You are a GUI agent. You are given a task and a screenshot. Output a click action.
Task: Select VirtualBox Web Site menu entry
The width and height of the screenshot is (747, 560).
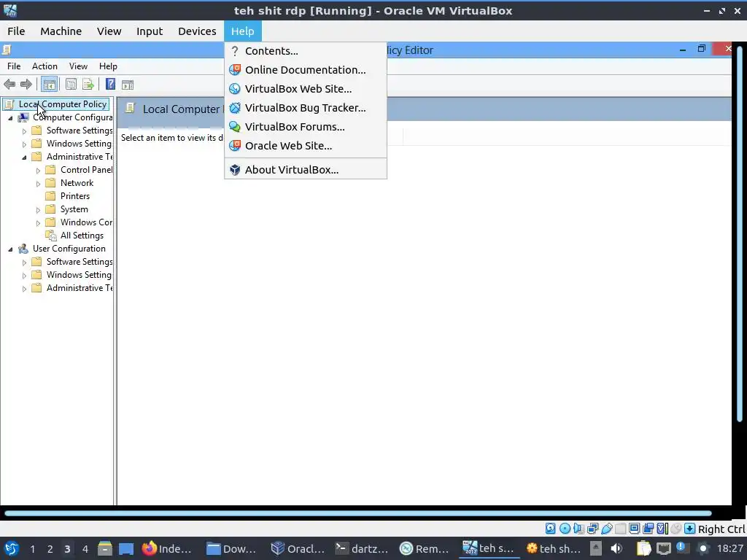coord(306,89)
